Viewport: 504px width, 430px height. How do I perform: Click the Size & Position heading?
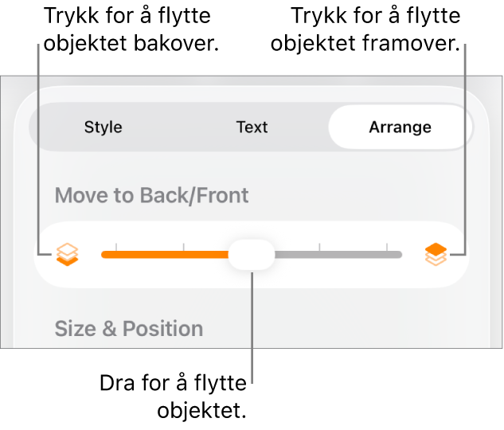(129, 328)
